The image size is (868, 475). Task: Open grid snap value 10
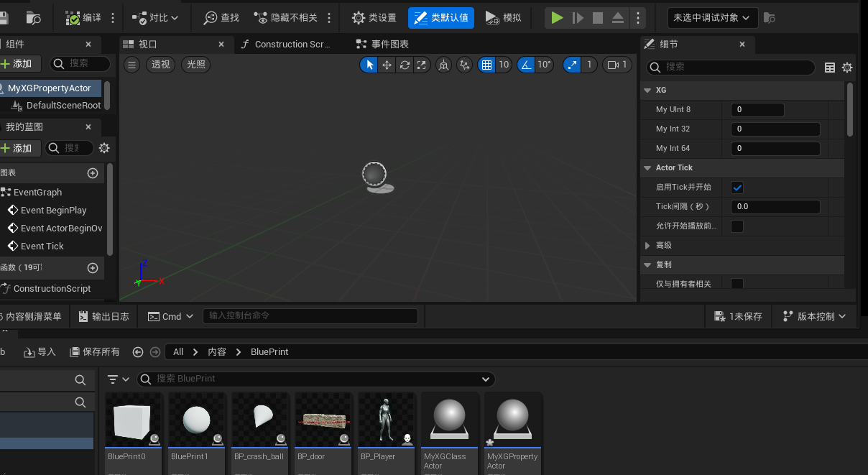click(504, 65)
